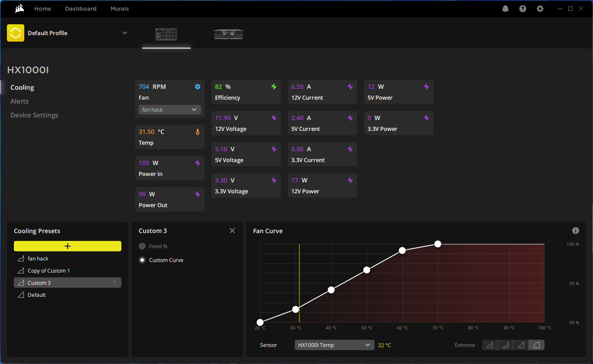Select the Custom 3 cooling preset
This screenshot has height=364, width=593.
68,283
